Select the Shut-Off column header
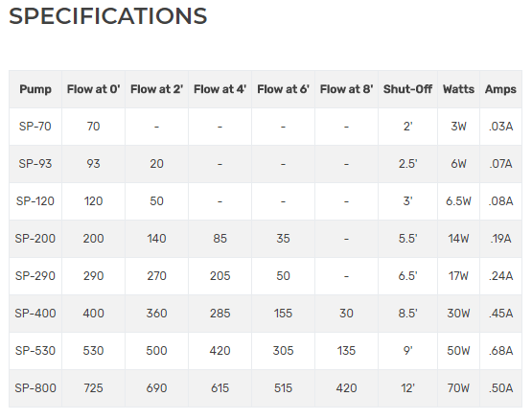This screenshot has height=420, width=532. click(407, 89)
